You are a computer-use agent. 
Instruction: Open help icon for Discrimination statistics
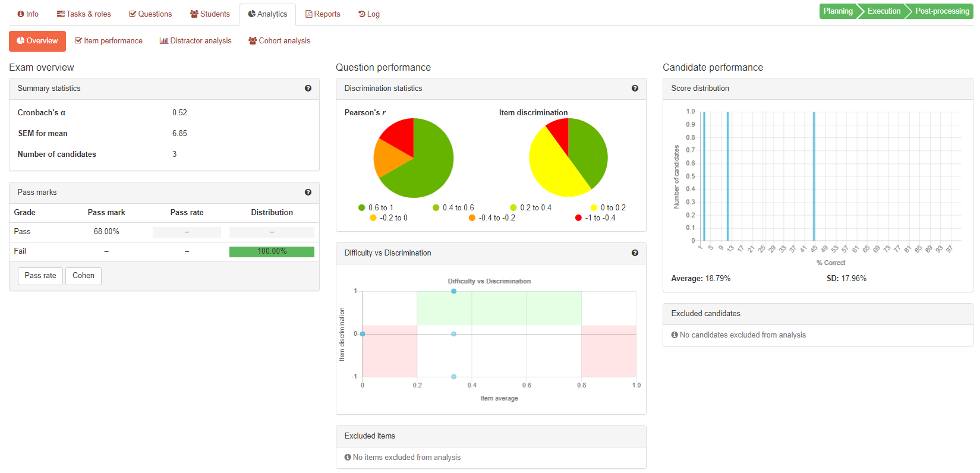pyautogui.click(x=635, y=89)
